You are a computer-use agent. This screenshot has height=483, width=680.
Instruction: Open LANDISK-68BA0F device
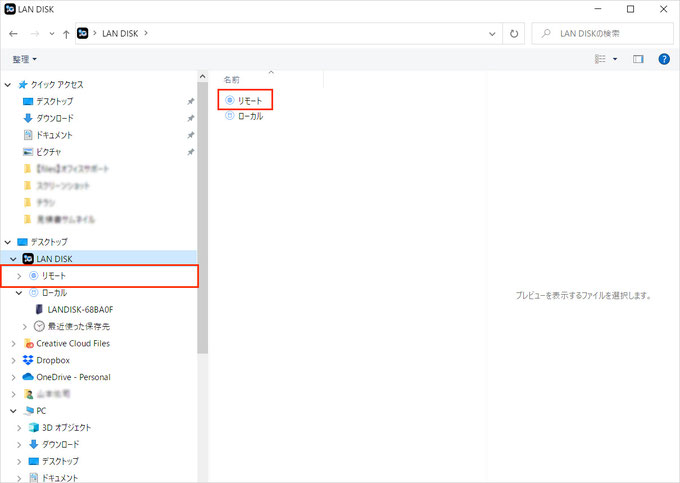[80, 310]
